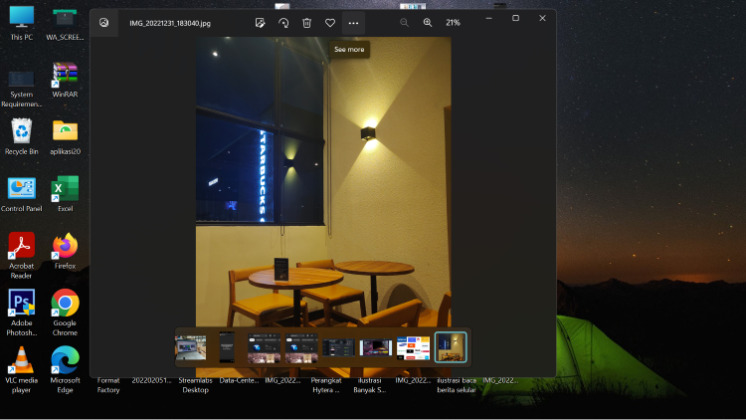Zoom out with the minus magnifier icon
This screenshot has height=420, width=746.
(404, 23)
